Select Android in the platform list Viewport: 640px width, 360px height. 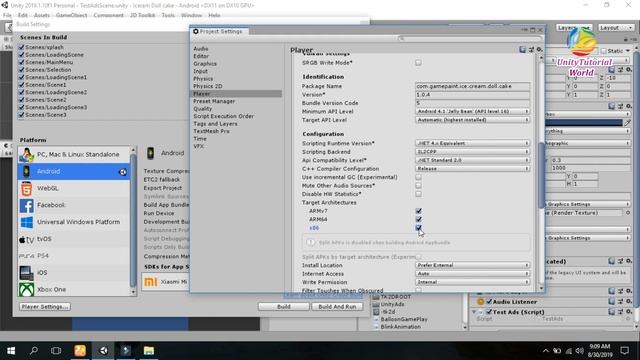[74, 171]
